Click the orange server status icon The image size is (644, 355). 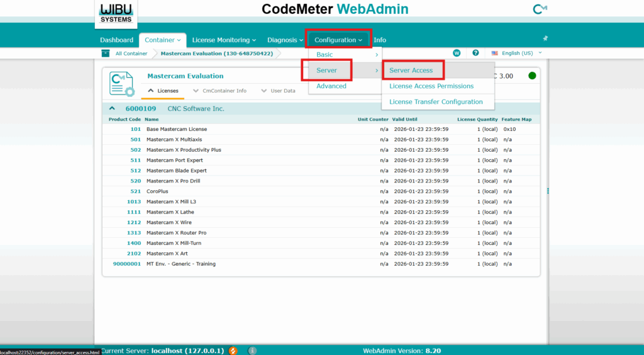(x=233, y=351)
